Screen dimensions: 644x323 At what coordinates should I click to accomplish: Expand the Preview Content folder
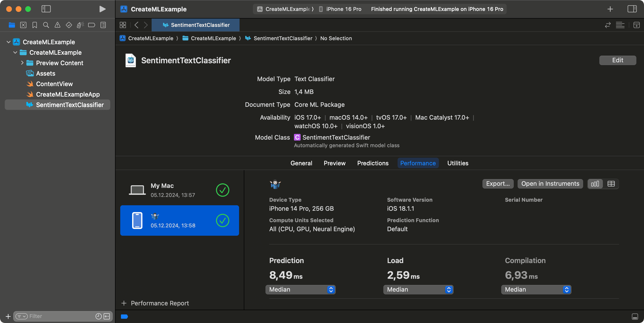point(22,63)
